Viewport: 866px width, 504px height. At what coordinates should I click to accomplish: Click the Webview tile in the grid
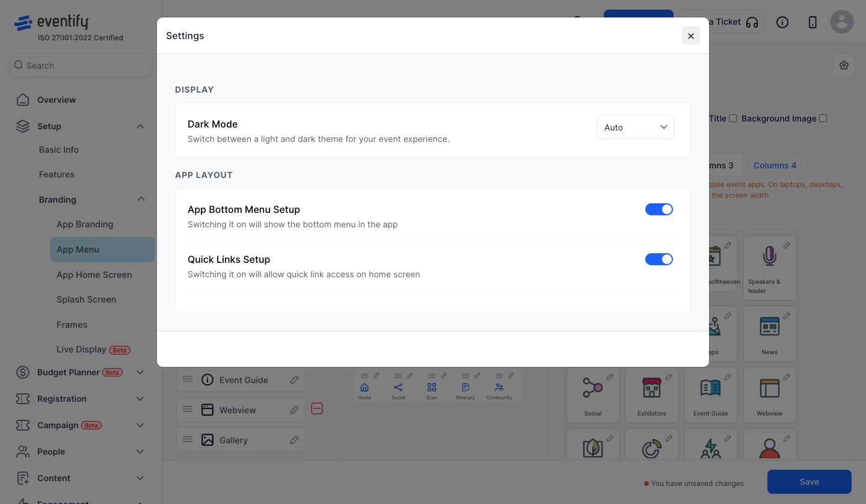pos(770,395)
